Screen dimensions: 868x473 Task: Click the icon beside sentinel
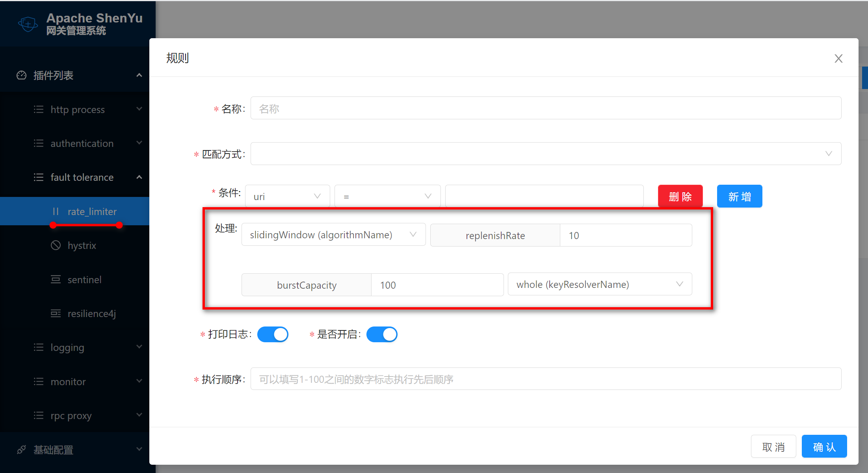56,279
